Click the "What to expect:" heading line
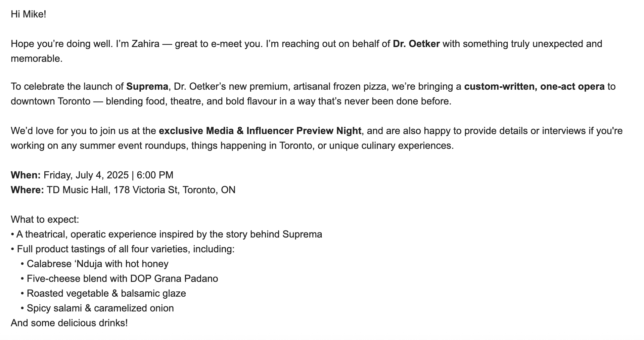 click(x=45, y=219)
